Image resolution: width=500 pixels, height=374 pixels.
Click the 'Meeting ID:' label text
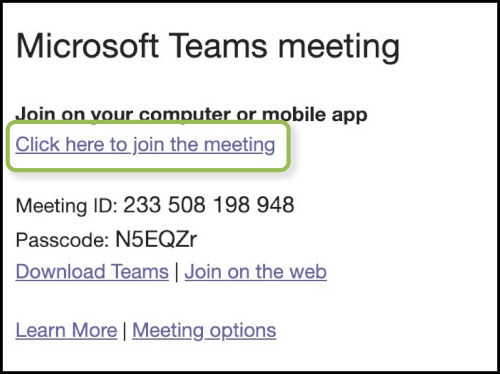(66, 206)
